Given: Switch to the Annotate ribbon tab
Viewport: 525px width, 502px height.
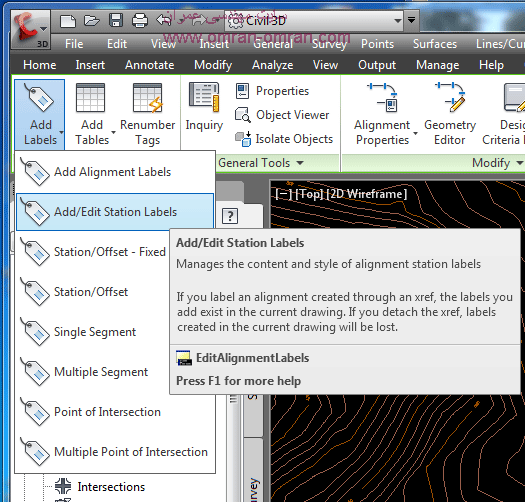Looking at the screenshot, I should coord(149,65).
